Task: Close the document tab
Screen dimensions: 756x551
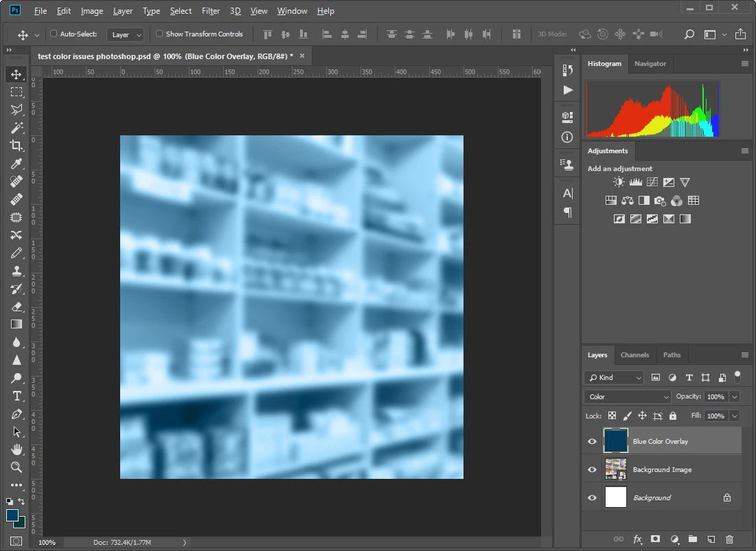Action: 302,56
